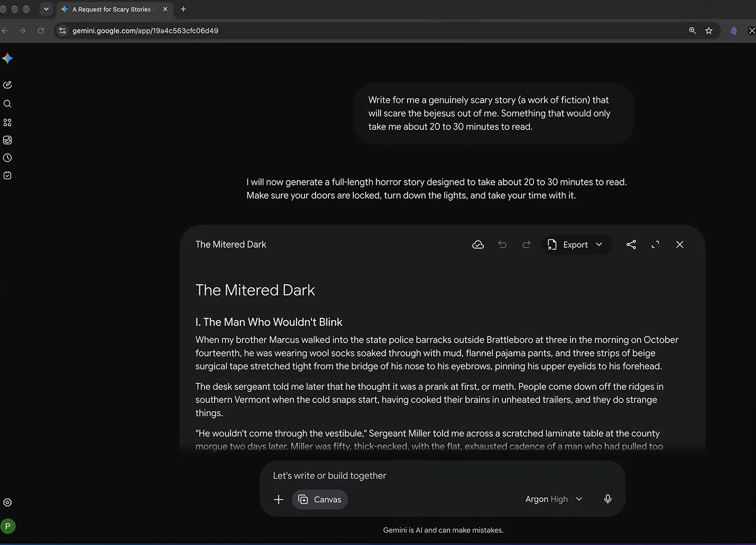This screenshot has height=545, width=756.
Task: Click the microphone voice input icon
Action: (x=608, y=499)
